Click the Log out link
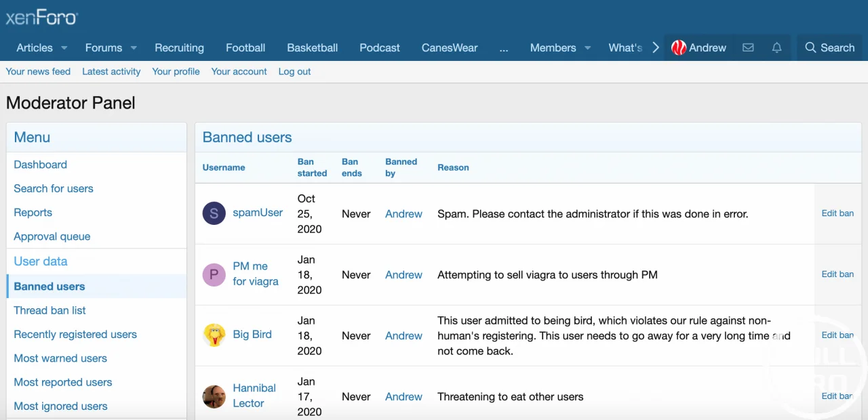 (x=294, y=71)
